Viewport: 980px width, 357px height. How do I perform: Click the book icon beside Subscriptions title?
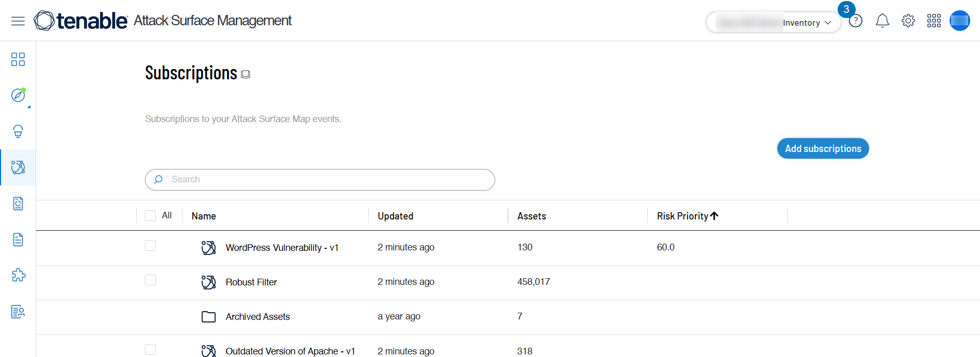(x=246, y=74)
